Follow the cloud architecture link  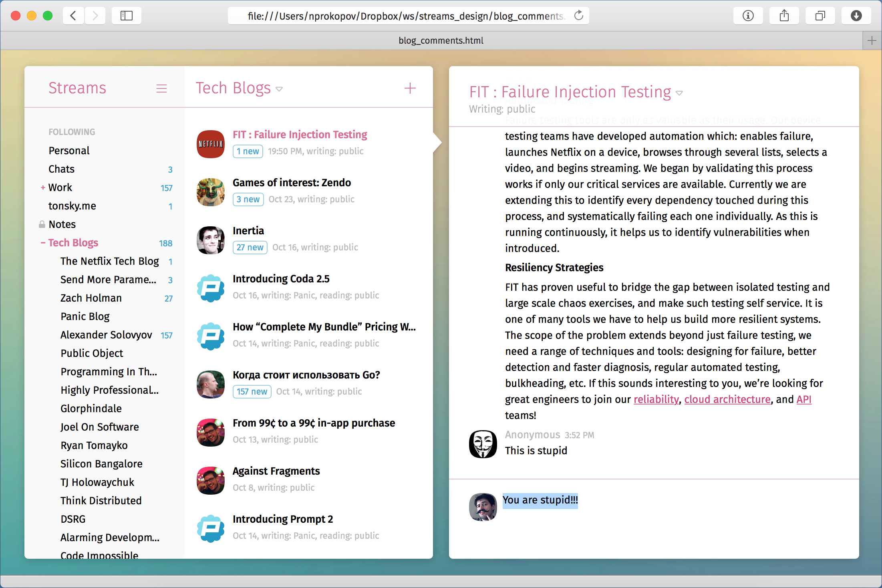727,399
